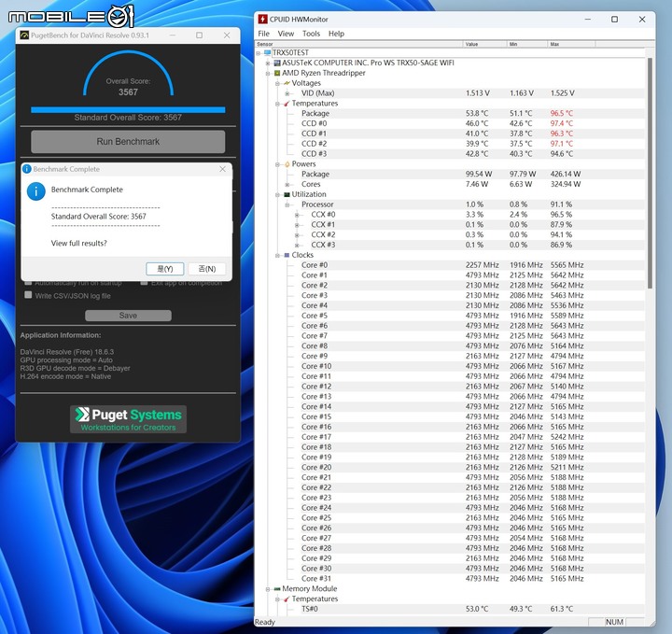Click the Overall Score arc gauge

click(x=128, y=73)
